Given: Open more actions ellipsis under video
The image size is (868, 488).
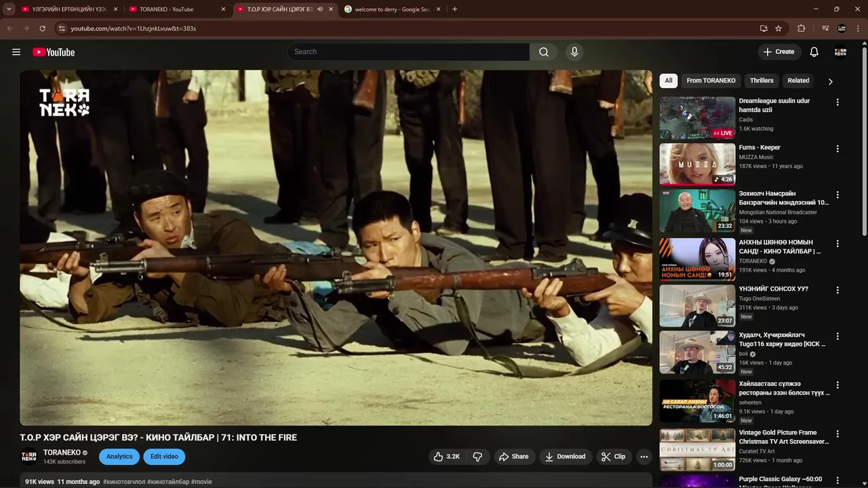Looking at the screenshot, I should (644, 457).
